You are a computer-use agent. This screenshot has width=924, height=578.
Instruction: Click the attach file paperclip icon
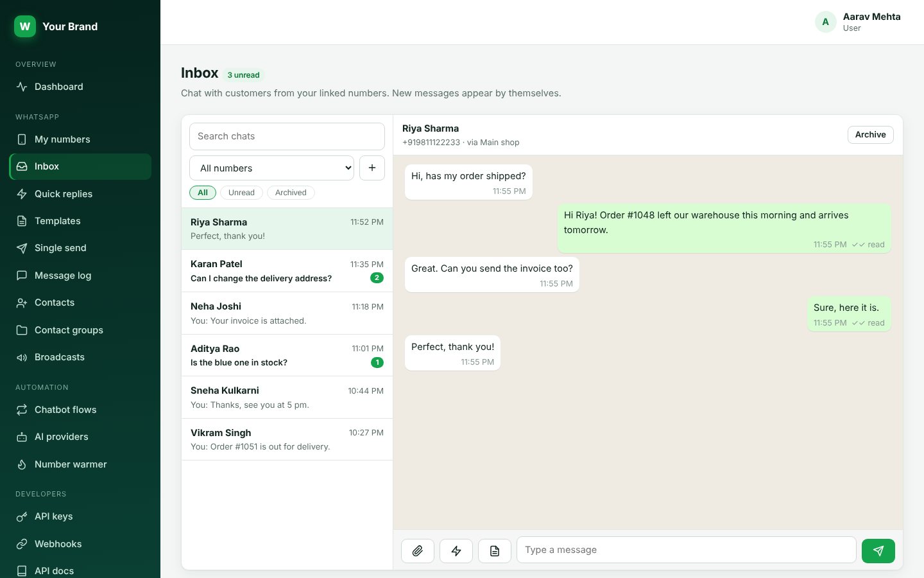point(418,551)
